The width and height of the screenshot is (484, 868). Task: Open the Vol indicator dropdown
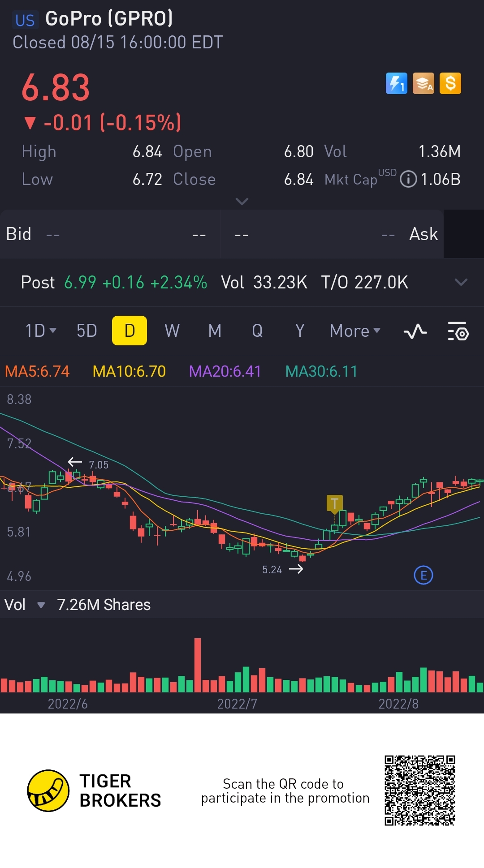click(x=25, y=605)
